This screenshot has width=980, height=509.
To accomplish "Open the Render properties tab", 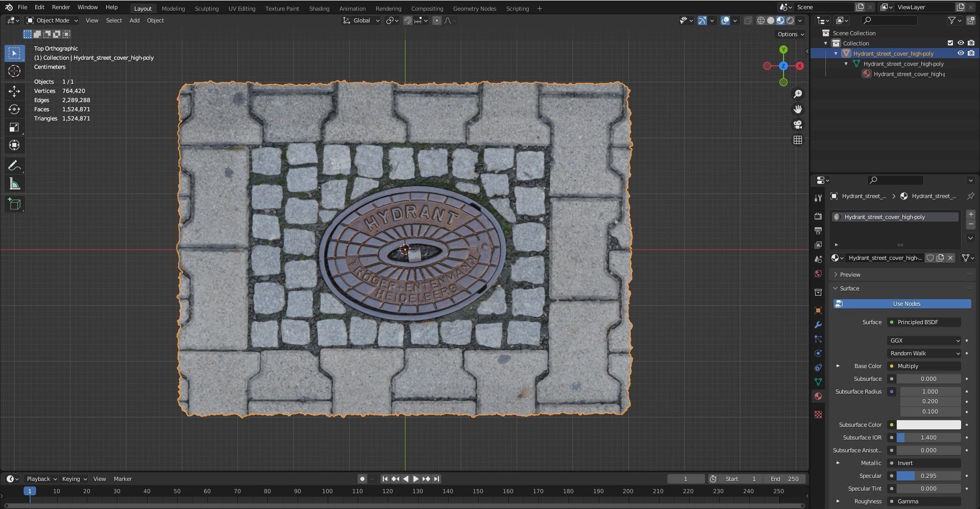I will click(818, 216).
